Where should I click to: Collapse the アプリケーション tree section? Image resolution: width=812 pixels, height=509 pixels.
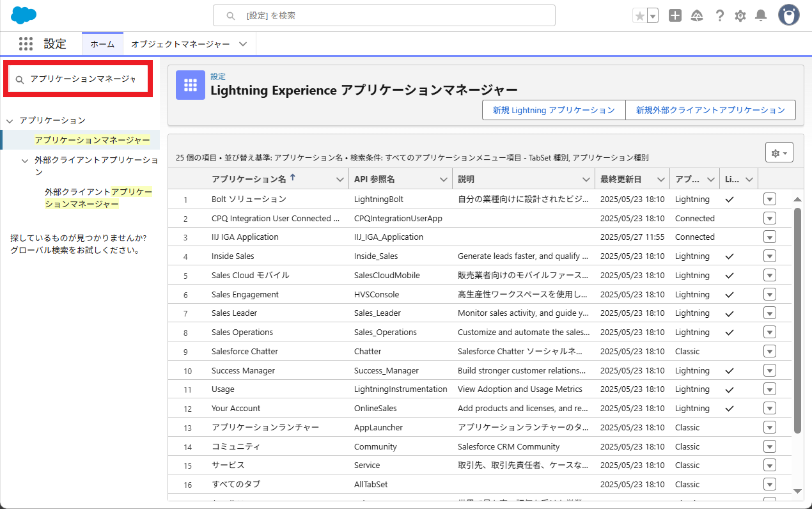tap(10, 120)
